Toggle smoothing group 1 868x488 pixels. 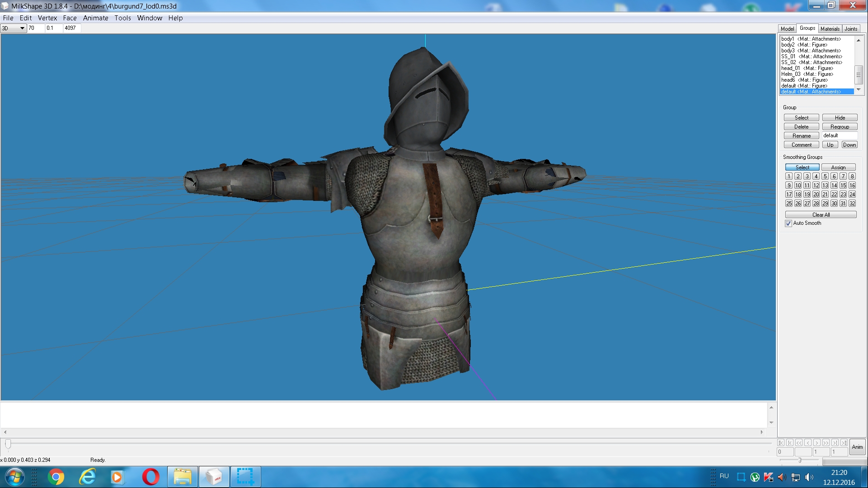pyautogui.click(x=789, y=177)
